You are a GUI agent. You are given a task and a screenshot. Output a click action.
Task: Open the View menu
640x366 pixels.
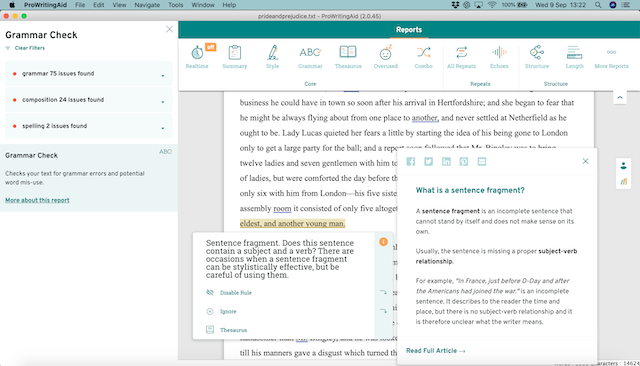click(119, 5)
